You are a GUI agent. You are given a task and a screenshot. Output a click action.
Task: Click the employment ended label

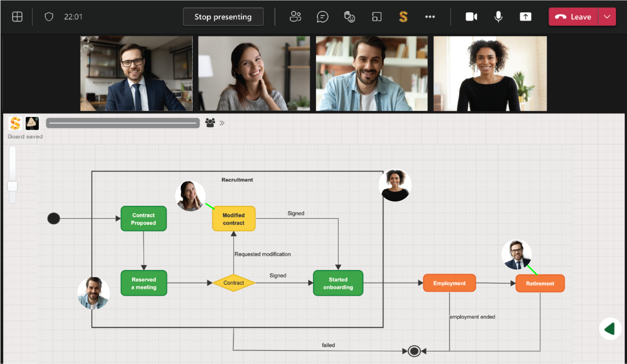(x=472, y=317)
